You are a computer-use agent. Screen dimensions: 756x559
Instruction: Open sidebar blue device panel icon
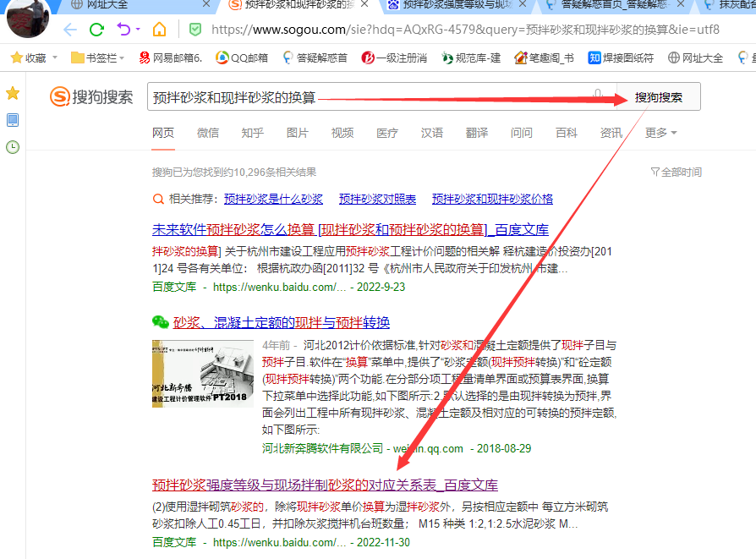point(13,120)
